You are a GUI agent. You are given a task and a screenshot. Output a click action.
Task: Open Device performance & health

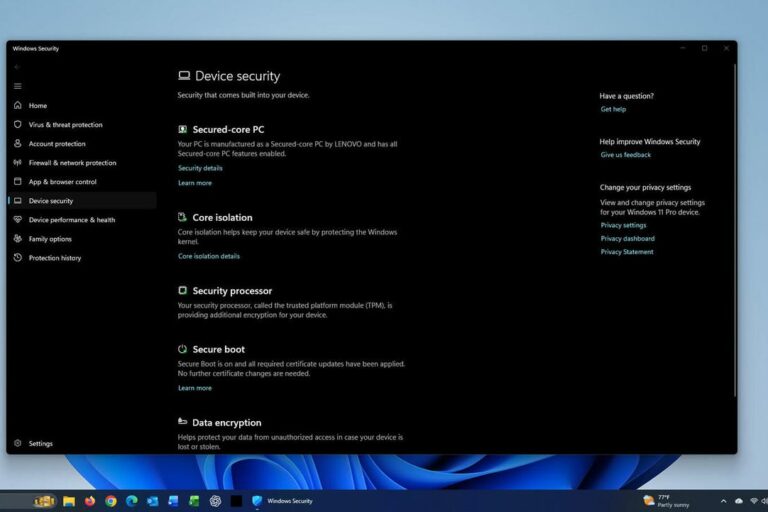pos(71,220)
